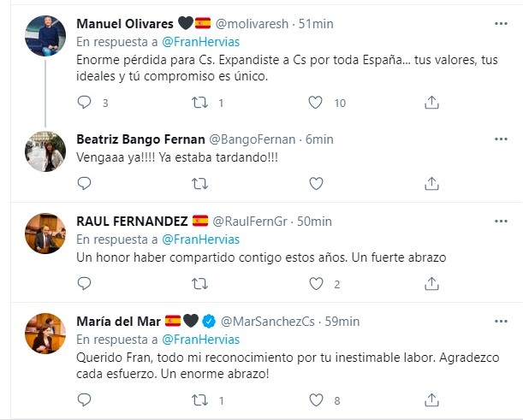Viewport: 523px width, 420px height.
Task: Like Manuel Olivares' tweet
Action: [x=316, y=103]
